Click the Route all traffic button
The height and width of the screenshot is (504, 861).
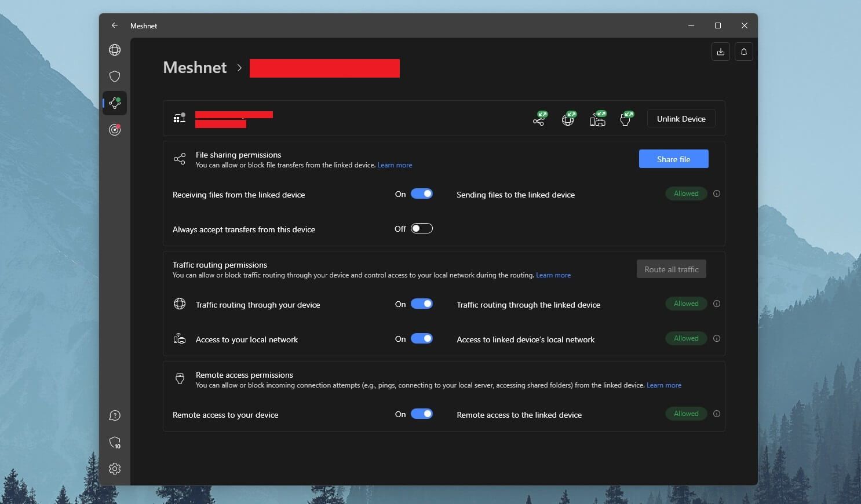pos(671,269)
